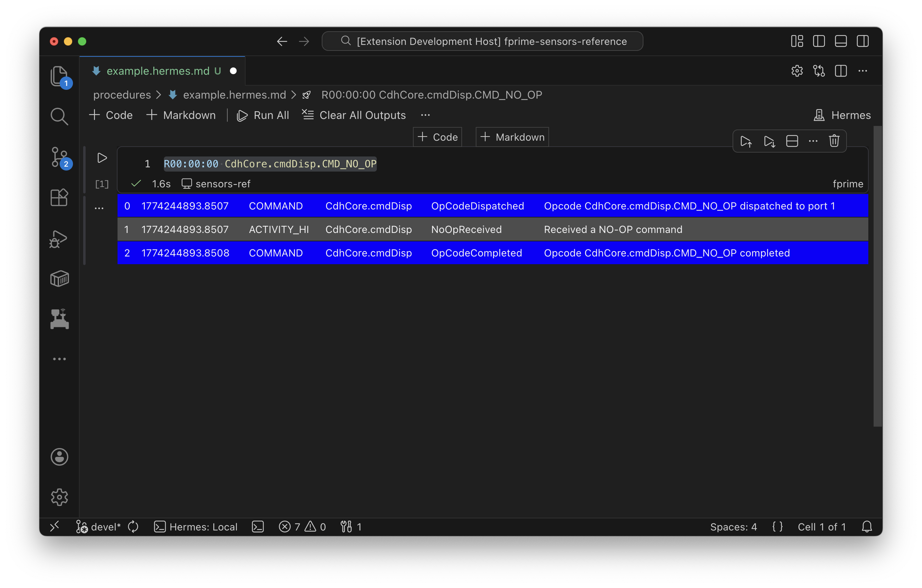Open notebook toolbar more actions ellipsis
Image resolution: width=922 pixels, height=588 pixels.
point(425,115)
